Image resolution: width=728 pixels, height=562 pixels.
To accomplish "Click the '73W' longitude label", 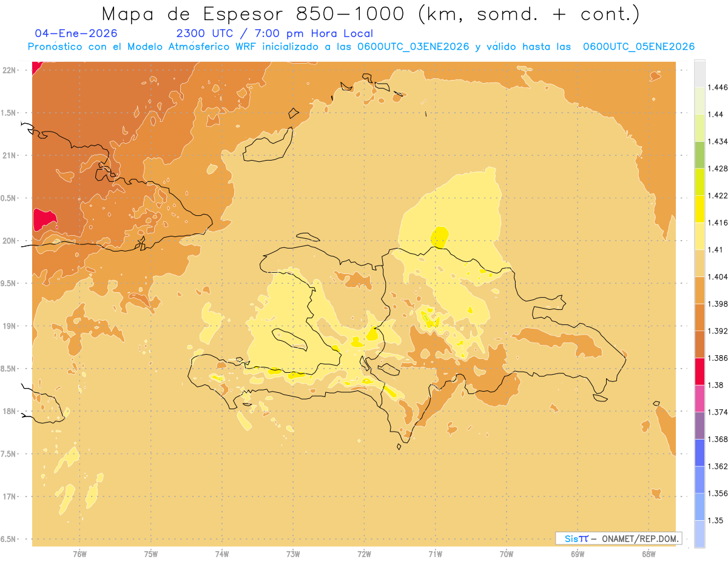I will point(293,554).
